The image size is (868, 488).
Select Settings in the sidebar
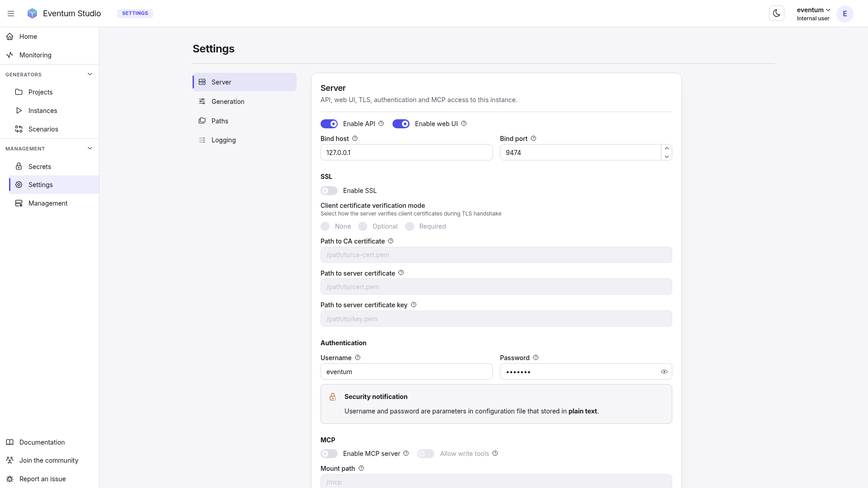click(x=54, y=185)
